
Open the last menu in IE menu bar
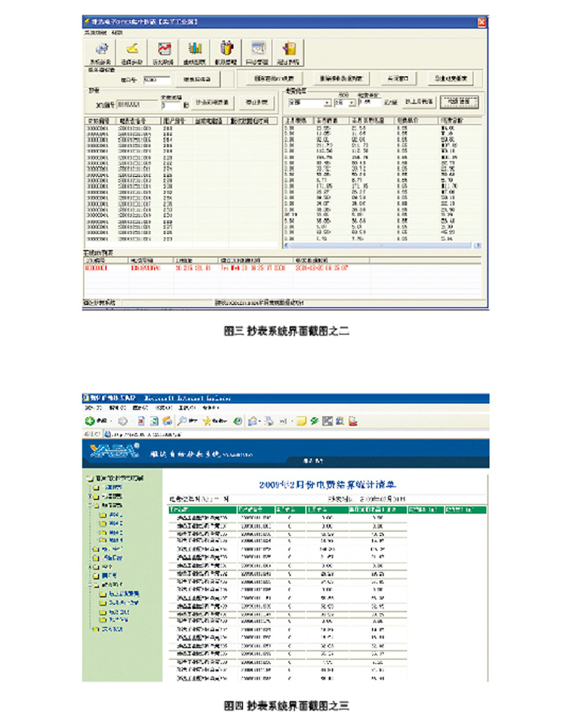(x=210, y=408)
